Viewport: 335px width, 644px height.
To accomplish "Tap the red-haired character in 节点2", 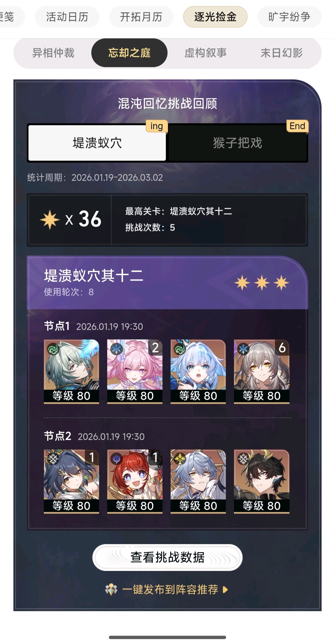I will point(135,481).
